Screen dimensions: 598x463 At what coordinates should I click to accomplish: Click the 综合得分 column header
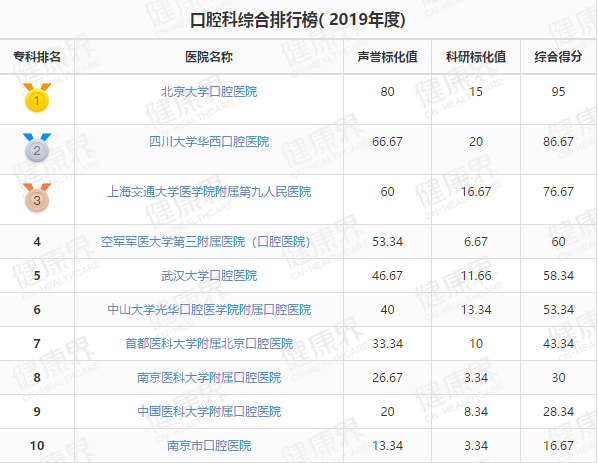[558, 57]
